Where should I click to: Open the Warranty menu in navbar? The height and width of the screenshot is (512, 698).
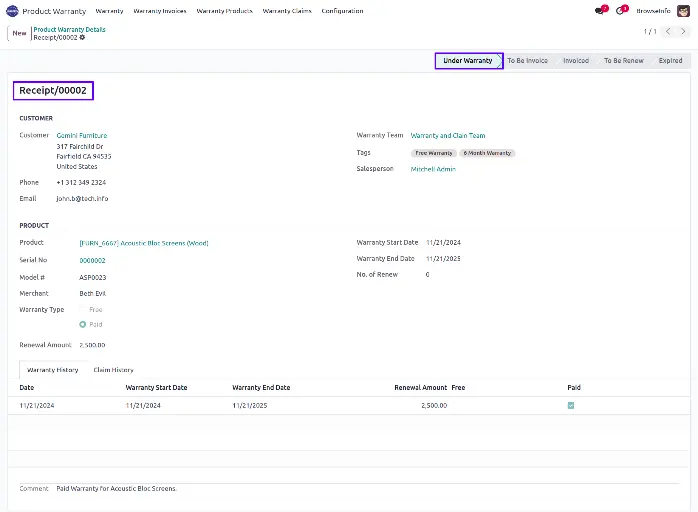coord(109,11)
